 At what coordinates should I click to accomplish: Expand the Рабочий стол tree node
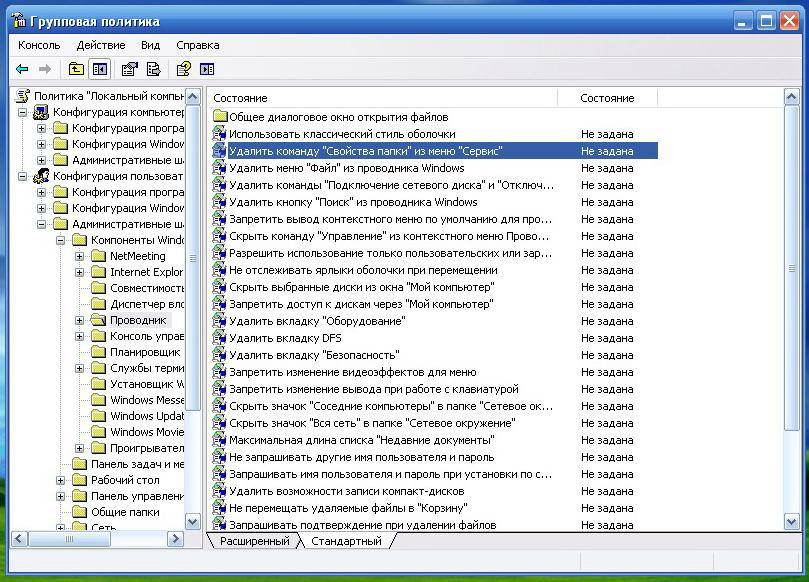click(x=61, y=480)
